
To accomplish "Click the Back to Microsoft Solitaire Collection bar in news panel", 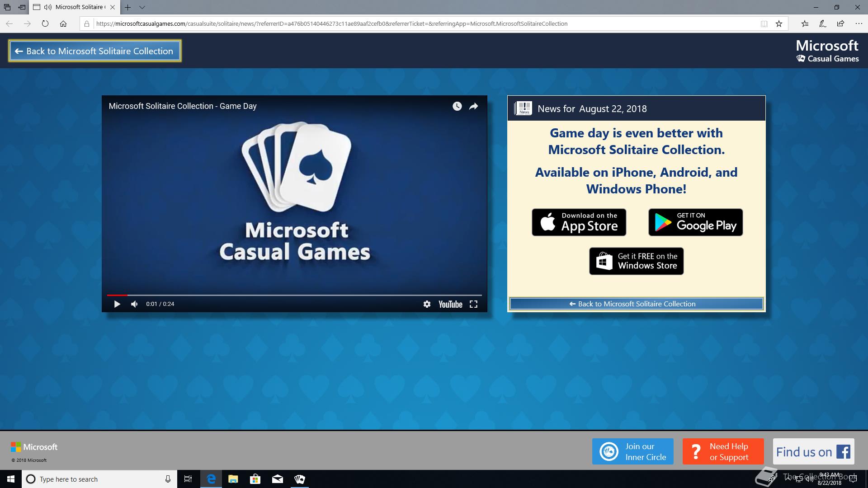I will (637, 304).
